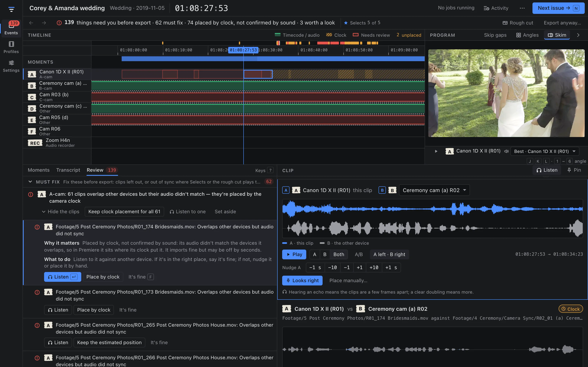
Task: Click the speaker icon beside Canon 1D X II
Action: pos(506,151)
